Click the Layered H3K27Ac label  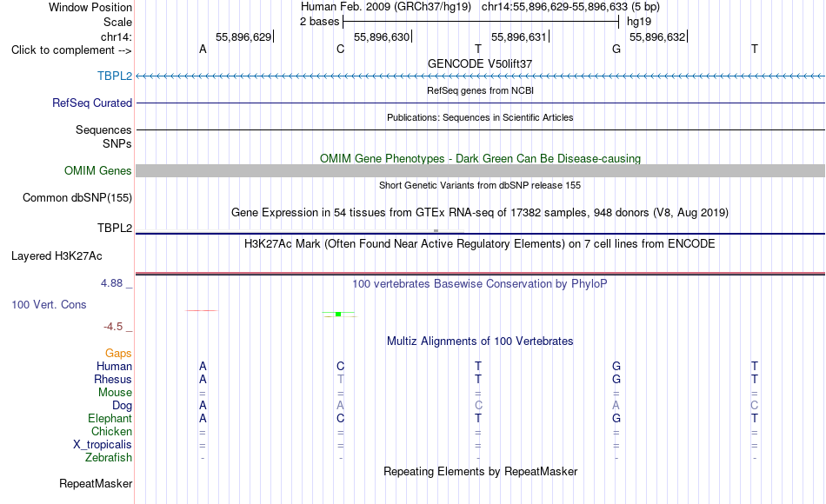(x=57, y=256)
